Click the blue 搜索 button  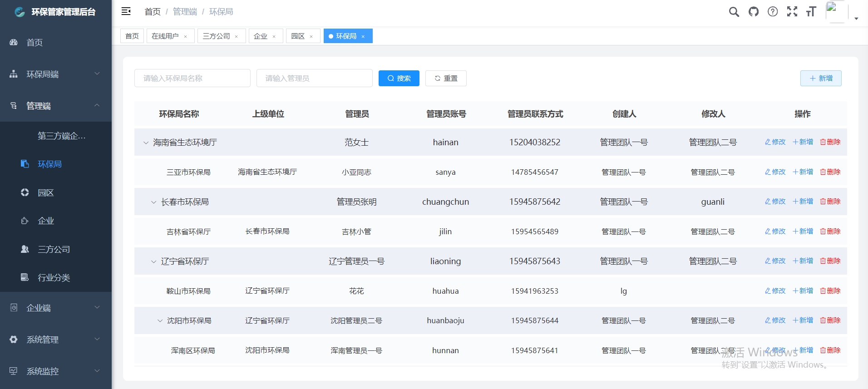pyautogui.click(x=399, y=78)
